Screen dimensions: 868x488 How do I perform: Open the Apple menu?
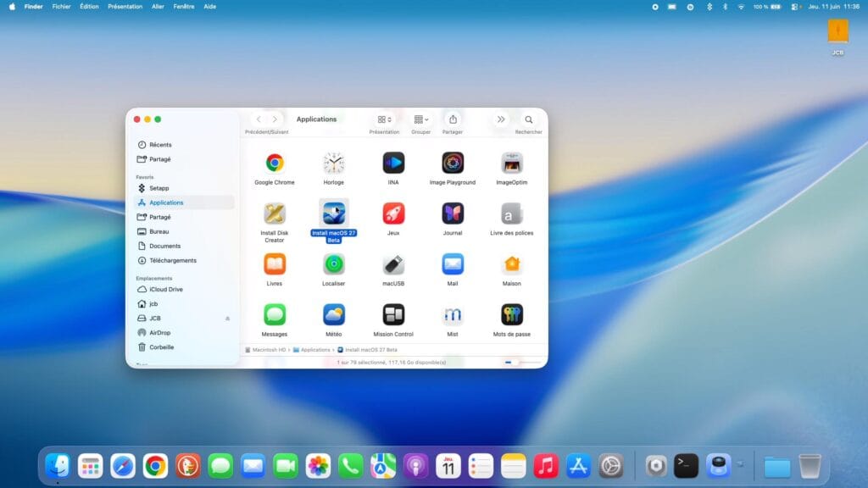point(12,7)
